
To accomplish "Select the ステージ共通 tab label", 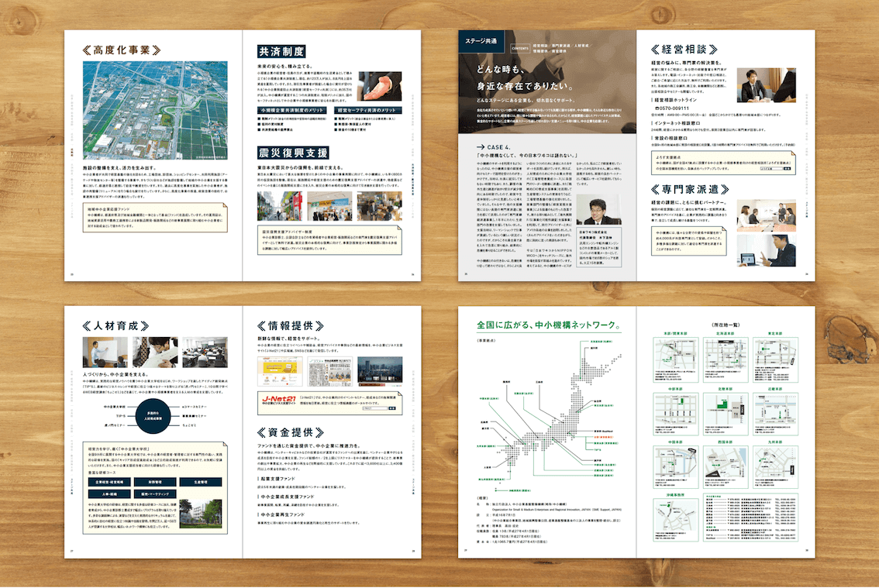I will pos(481,43).
